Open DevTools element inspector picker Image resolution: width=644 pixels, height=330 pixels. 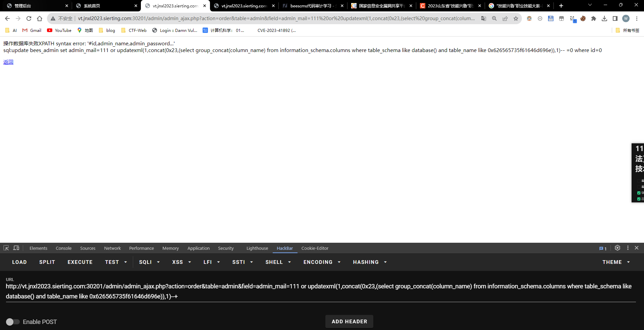click(x=6, y=248)
